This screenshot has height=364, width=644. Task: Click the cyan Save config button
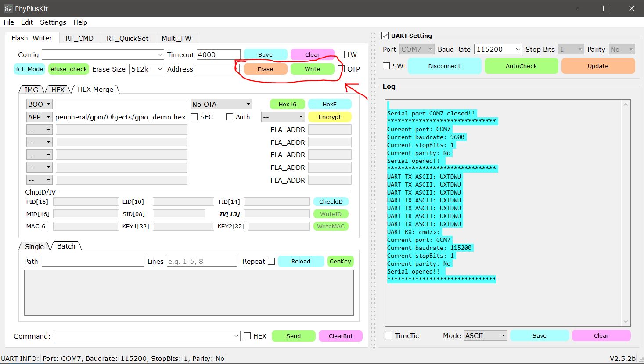point(265,54)
